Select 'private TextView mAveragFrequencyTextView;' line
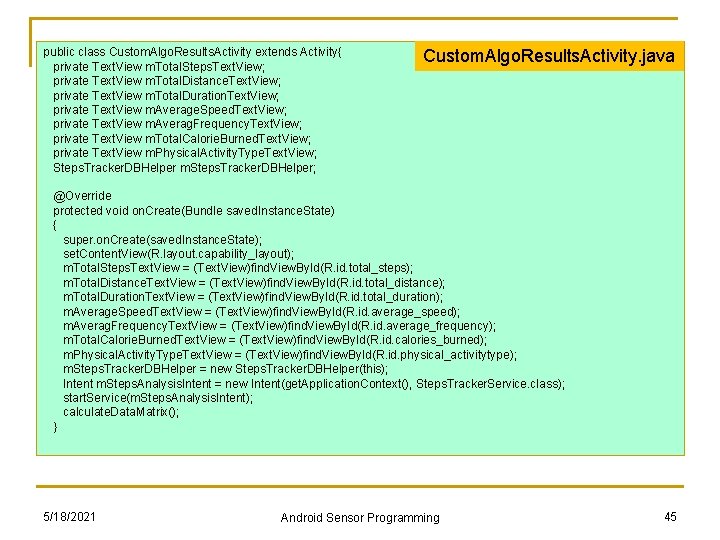The height and width of the screenshot is (540, 720). [177, 124]
